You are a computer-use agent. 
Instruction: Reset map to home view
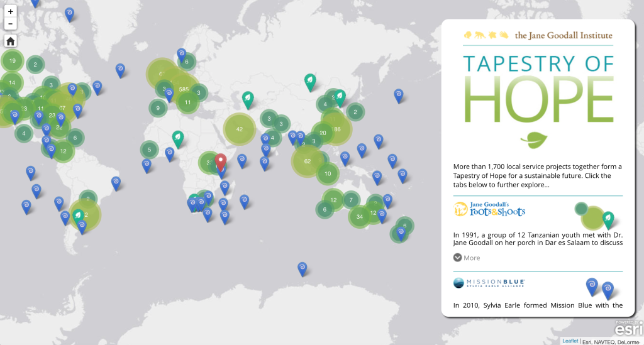coord(10,41)
